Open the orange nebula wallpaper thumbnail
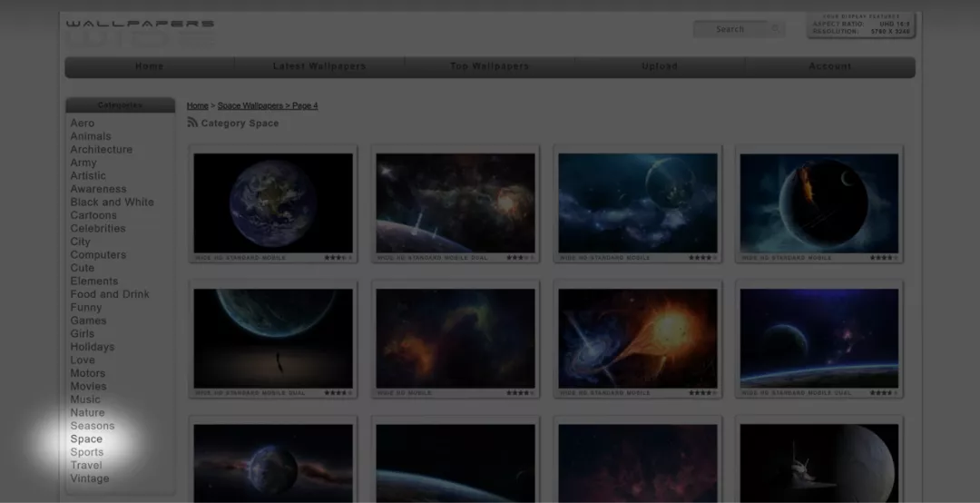The image size is (980, 503). point(456,339)
